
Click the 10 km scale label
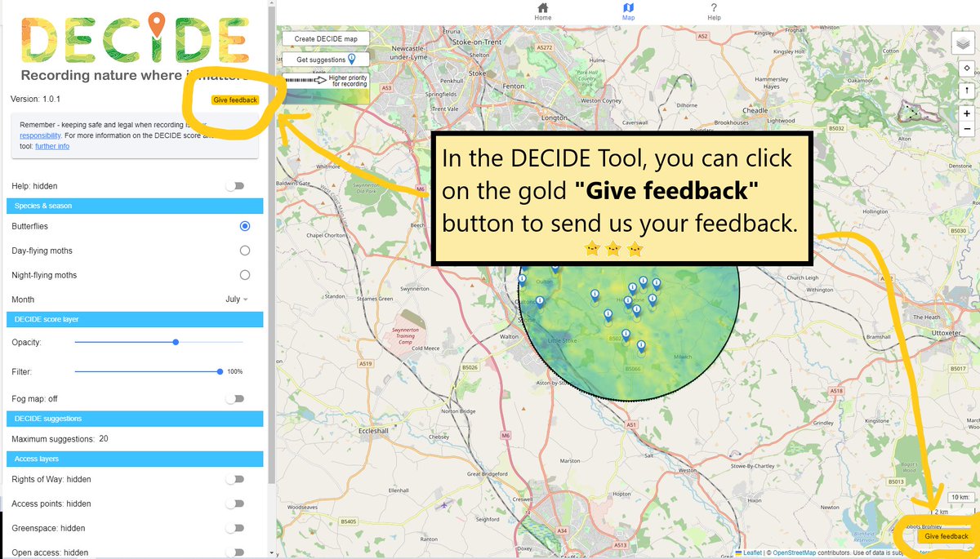coord(959,497)
